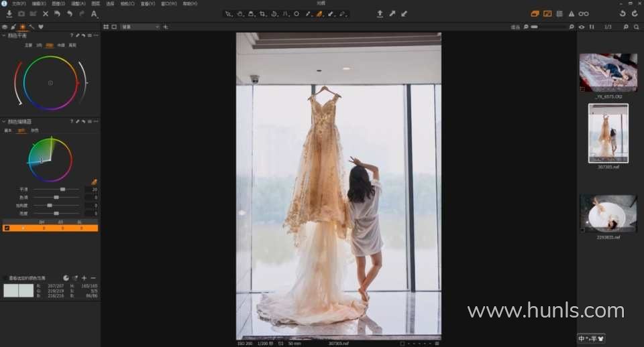Select the first Color Editor tab
This screenshot has height=347, width=644.
(x=8, y=131)
